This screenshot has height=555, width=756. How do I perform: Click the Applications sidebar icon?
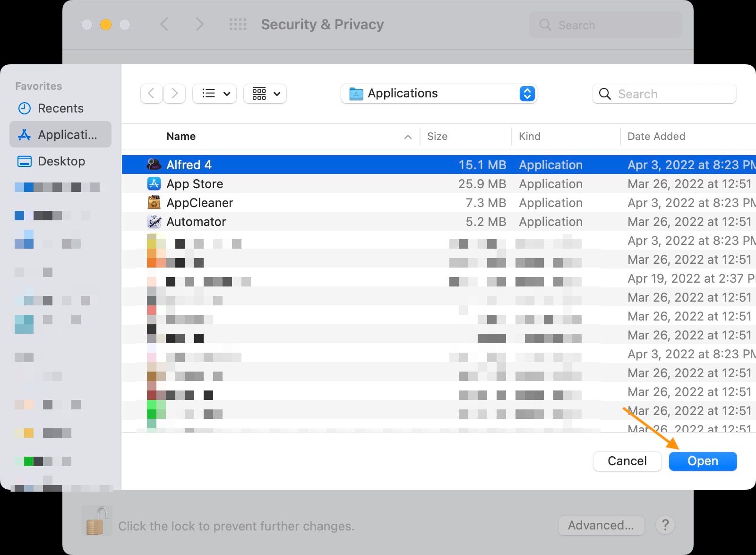(x=24, y=135)
